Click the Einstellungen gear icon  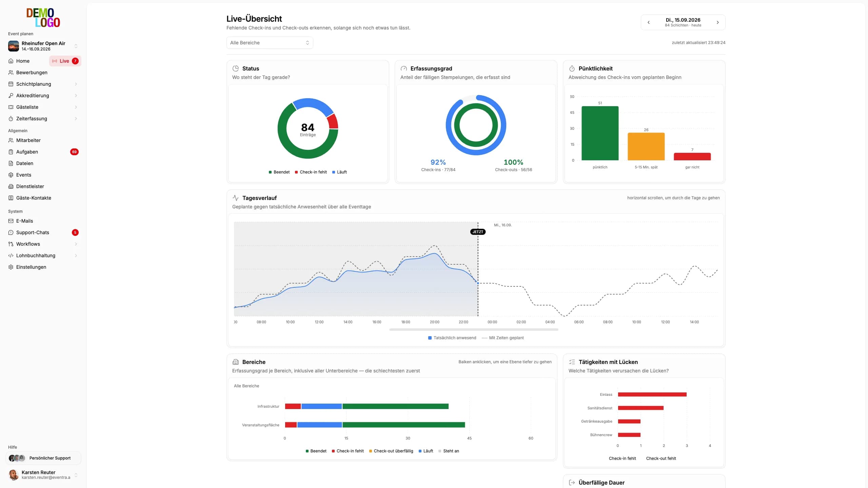11,267
